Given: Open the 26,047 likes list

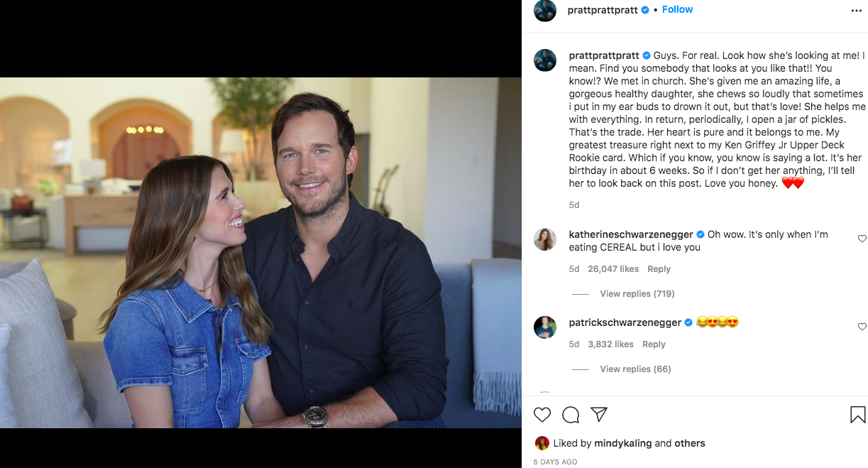Looking at the screenshot, I should (613, 269).
